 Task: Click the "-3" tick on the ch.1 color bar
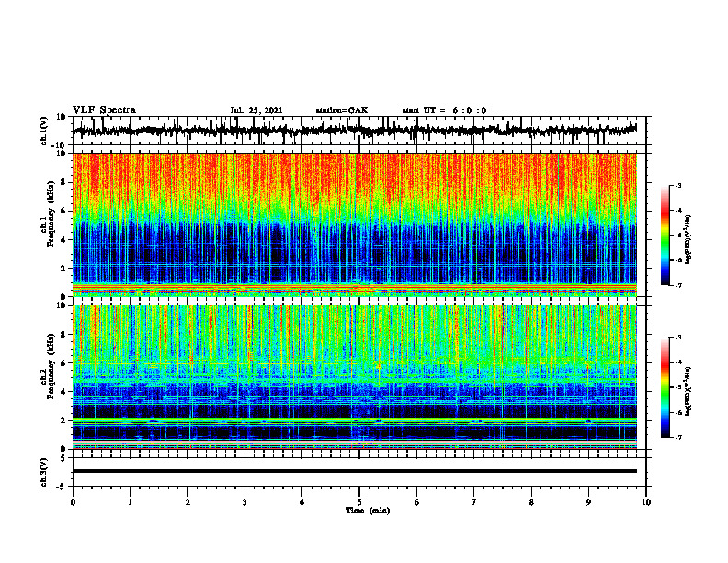pos(677,185)
